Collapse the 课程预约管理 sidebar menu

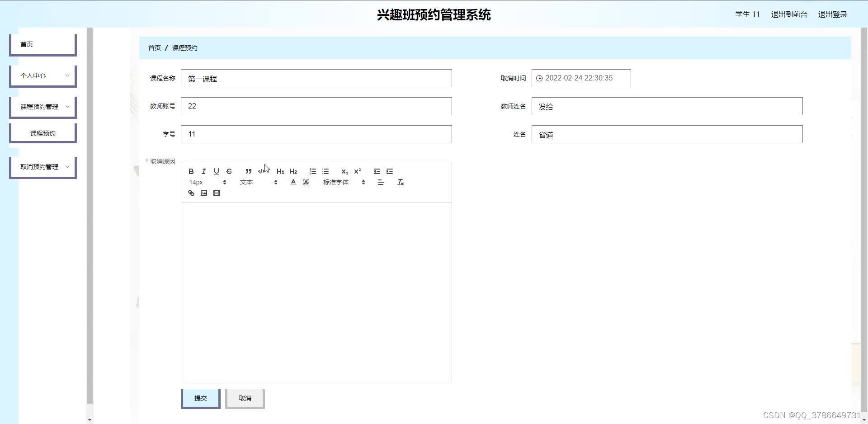43,107
